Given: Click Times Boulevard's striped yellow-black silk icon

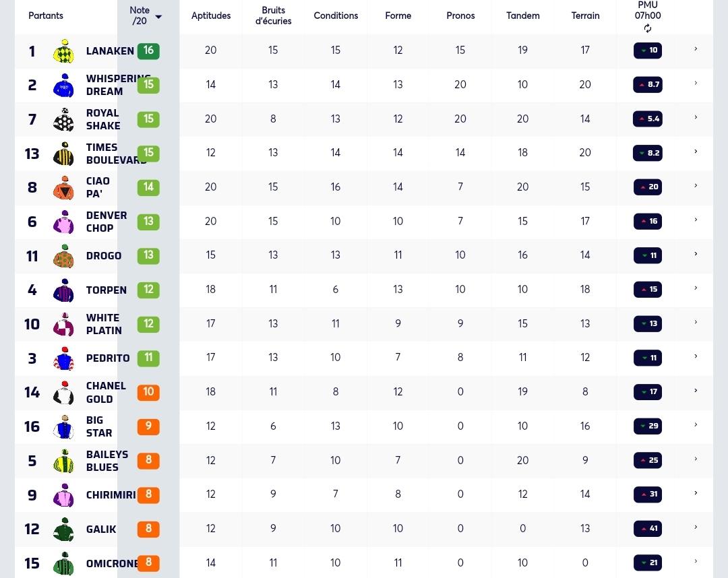Looking at the screenshot, I should pyautogui.click(x=63, y=154).
